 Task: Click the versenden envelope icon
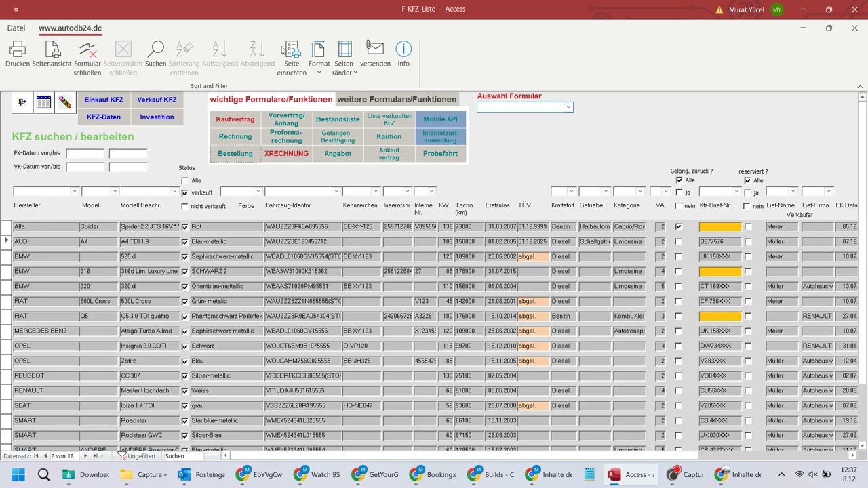point(375,54)
